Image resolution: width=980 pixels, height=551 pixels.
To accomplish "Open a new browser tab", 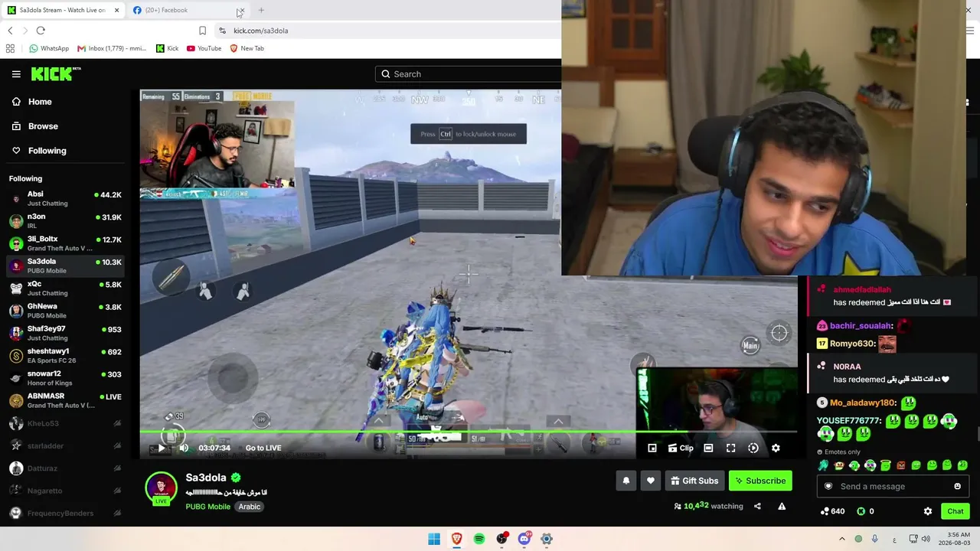I will (x=261, y=10).
